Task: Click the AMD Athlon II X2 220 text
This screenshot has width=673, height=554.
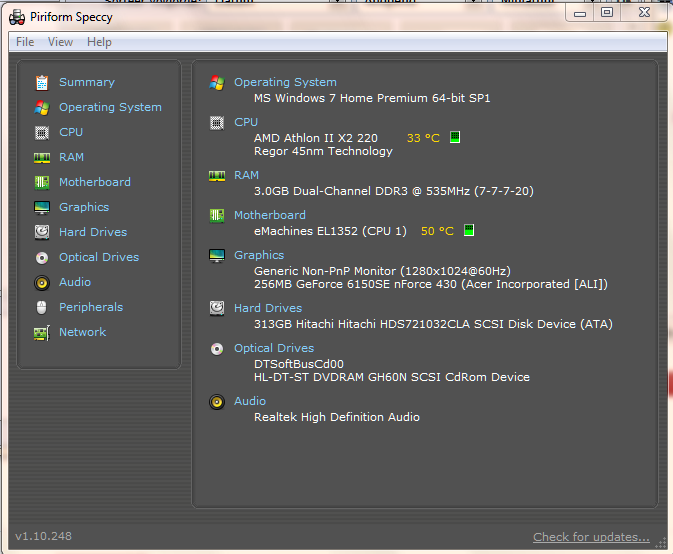Action: click(315, 138)
